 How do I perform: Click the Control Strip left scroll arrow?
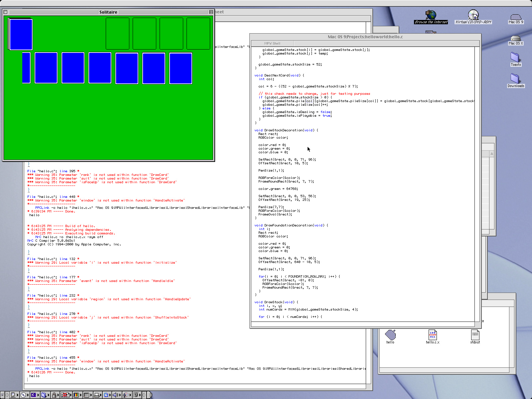(7, 395)
